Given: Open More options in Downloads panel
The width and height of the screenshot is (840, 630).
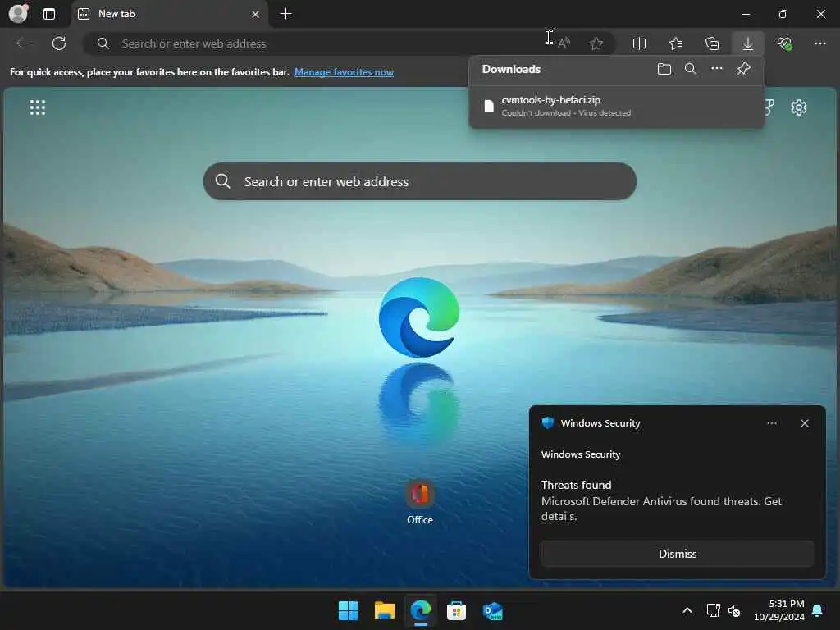Looking at the screenshot, I should [x=716, y=69].
